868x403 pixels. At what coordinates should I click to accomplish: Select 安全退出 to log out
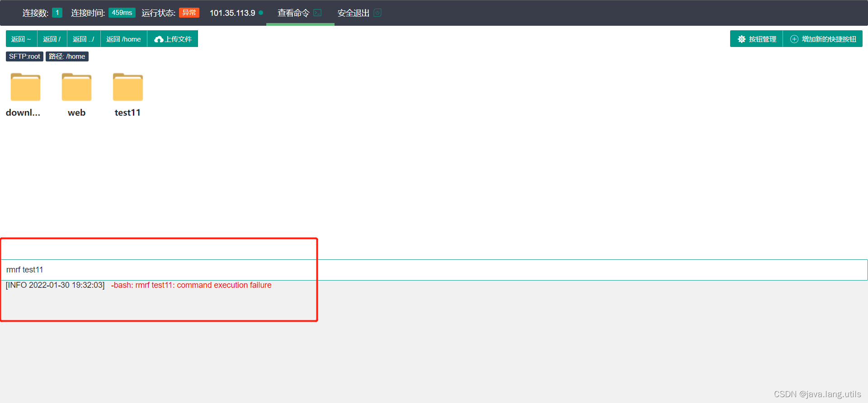[359, 13]
